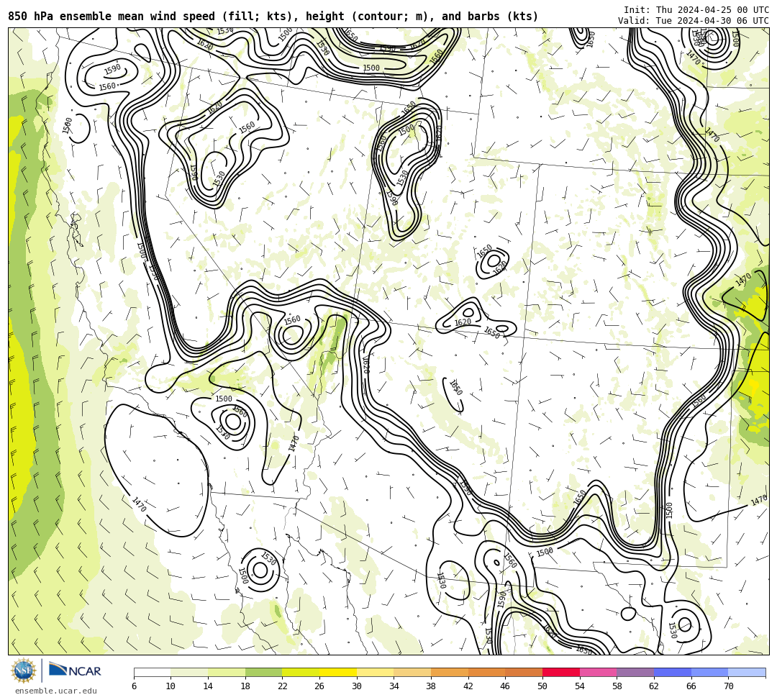Click the colorbar tick label 14
The image size is (777, 700).
pos(208,686)
